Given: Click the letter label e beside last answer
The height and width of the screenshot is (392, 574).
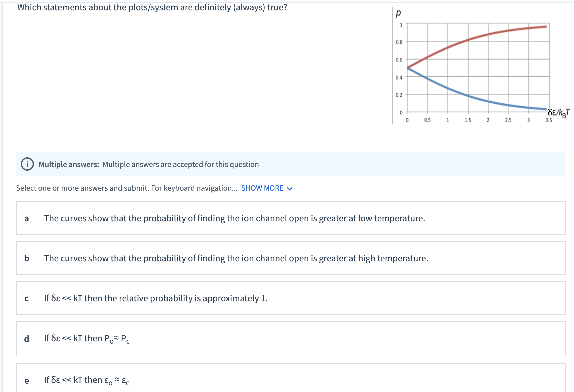Looking at the screenshot, I should tap(27, 380).
